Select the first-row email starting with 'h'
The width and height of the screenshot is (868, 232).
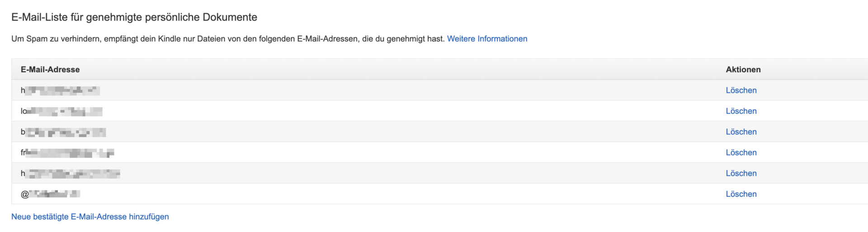pos(60,90)
